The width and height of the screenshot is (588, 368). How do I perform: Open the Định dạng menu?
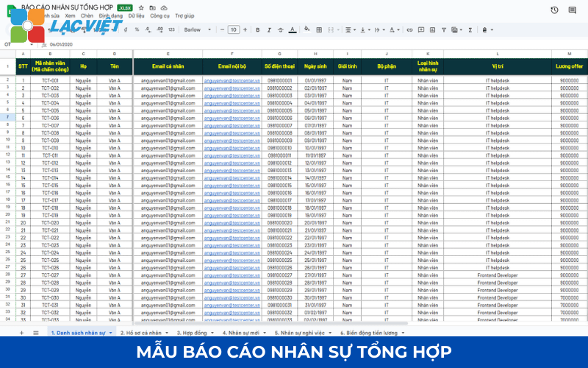(x=111, y=15)
